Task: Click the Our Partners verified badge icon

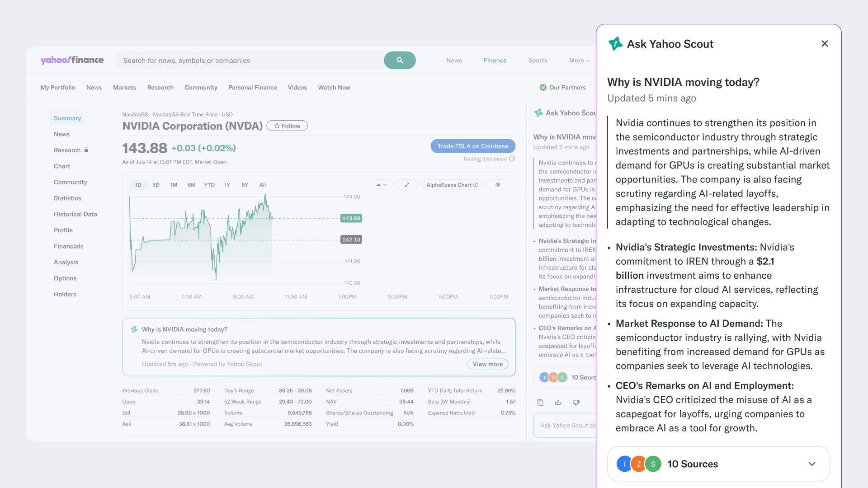Action: coord(543,87)
